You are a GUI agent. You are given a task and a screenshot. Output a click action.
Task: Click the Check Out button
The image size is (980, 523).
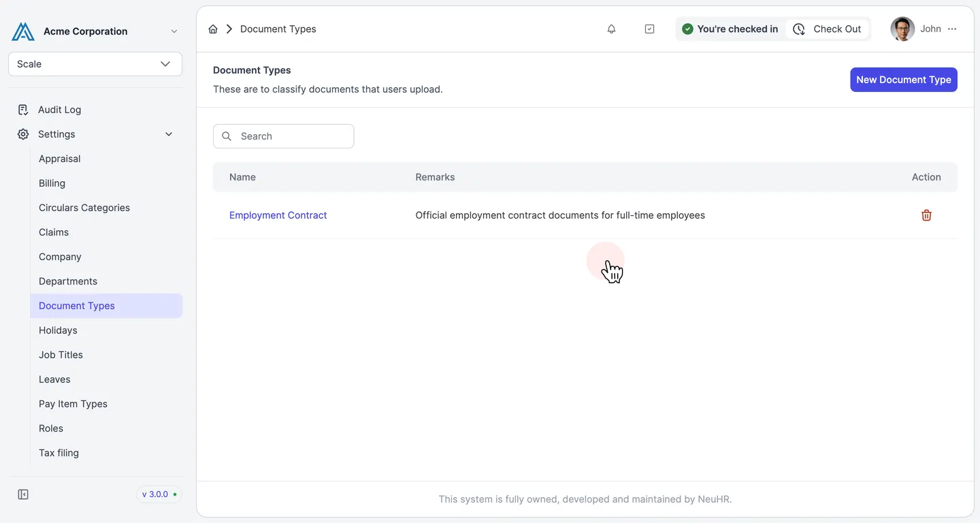tap(828, 29)
